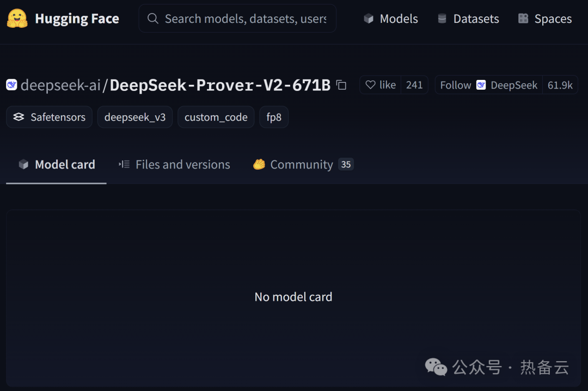Open the Hugging Face home link text
588x391 pixels.
pos(77,18)
